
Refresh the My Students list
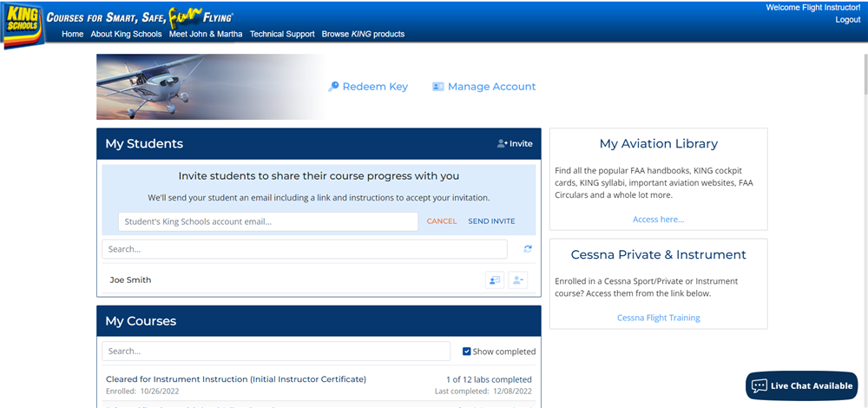528,249
